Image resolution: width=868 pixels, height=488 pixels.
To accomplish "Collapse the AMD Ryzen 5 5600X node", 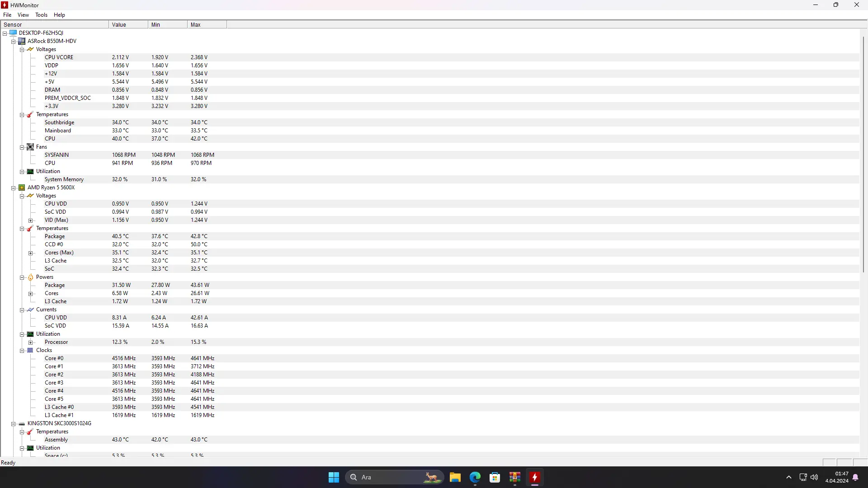I will pos(14,188).
